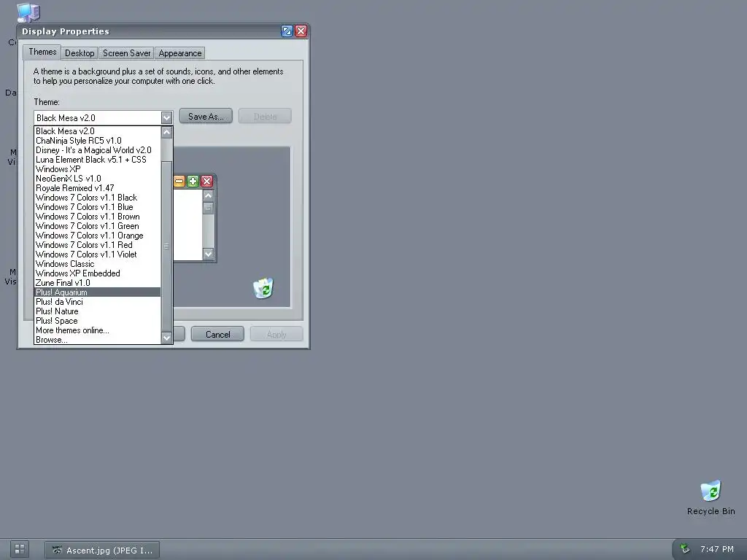Select highlighted Plus! Aquarium theme

[98, 292]
